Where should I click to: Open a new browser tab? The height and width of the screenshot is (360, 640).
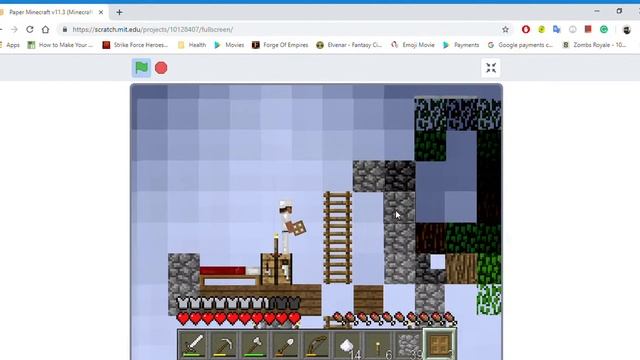click(x=119, y=12)
